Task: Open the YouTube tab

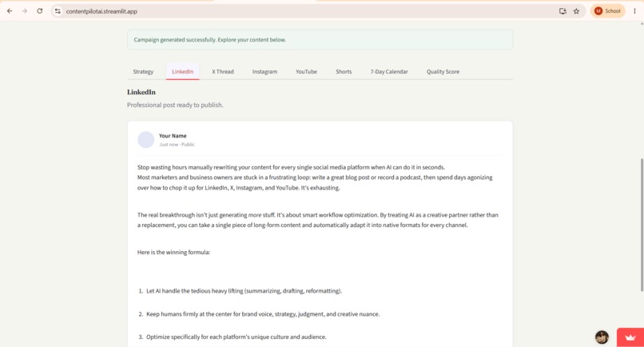Action: (x=306, y=71)
